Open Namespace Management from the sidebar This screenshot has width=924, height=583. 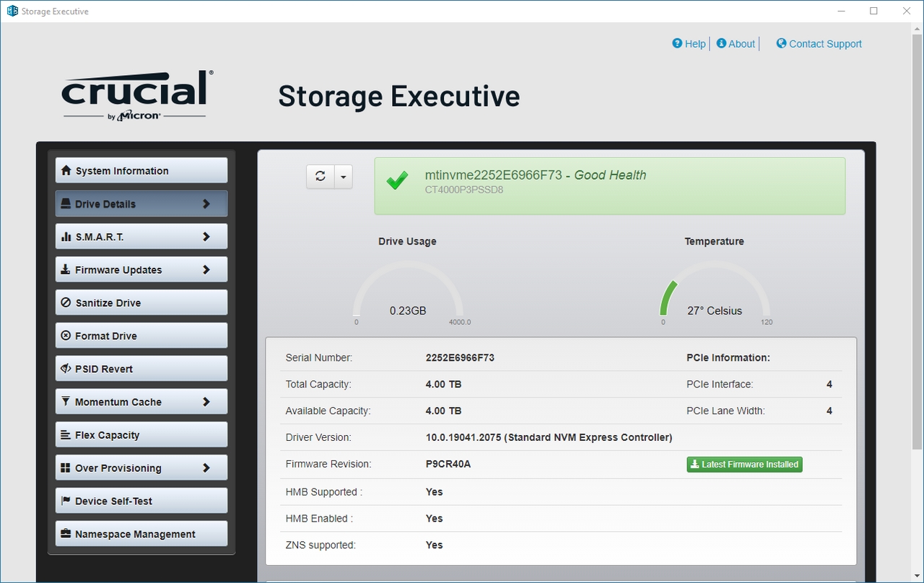[x=141, y=534]
